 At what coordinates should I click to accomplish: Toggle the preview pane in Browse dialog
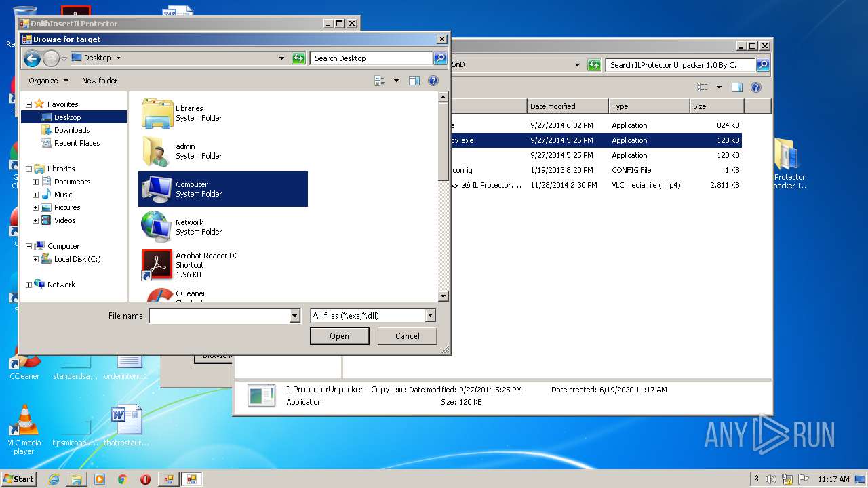[x=414, y=81]
